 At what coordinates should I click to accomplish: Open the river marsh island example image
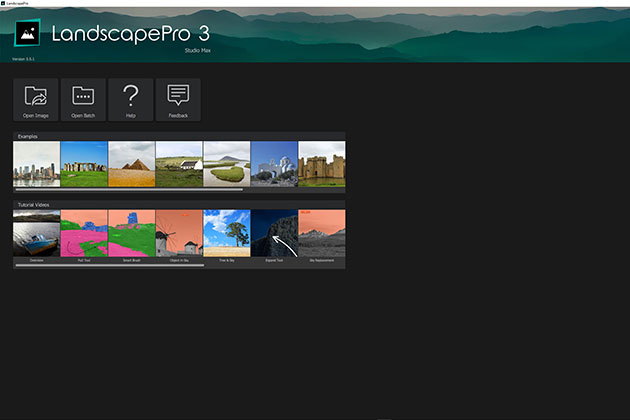coord(227,164)
